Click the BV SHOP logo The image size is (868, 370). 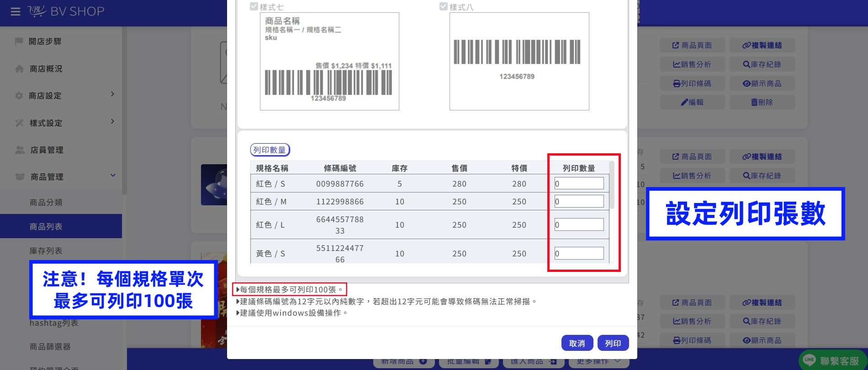click(67, 11)
